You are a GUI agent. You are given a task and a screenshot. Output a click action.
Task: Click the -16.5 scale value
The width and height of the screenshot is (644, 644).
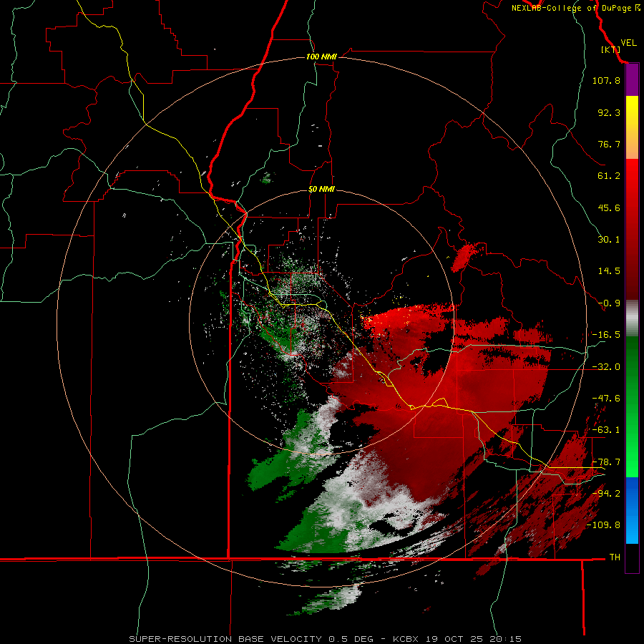click(606, 335)
